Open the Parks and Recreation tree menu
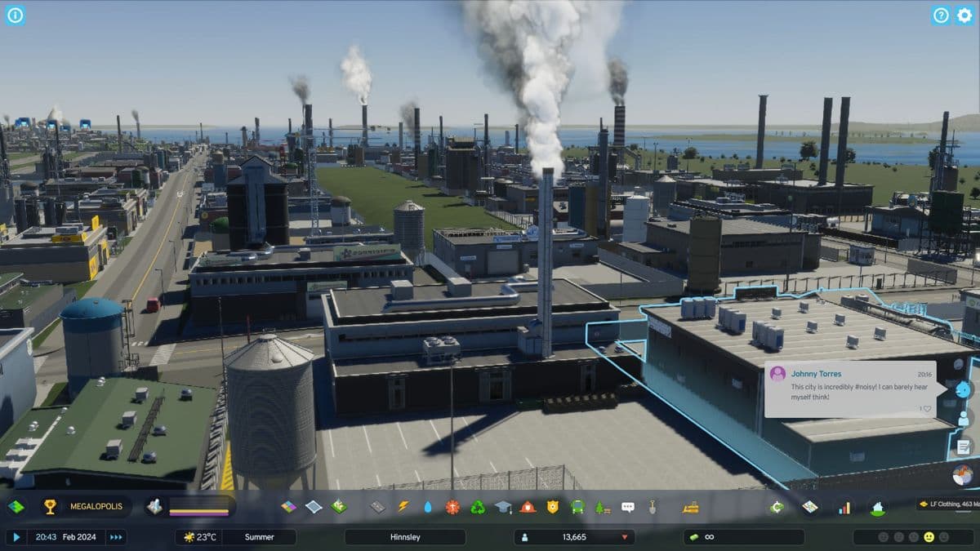Viewport: 980px width, 551px height. click(603, 507)
